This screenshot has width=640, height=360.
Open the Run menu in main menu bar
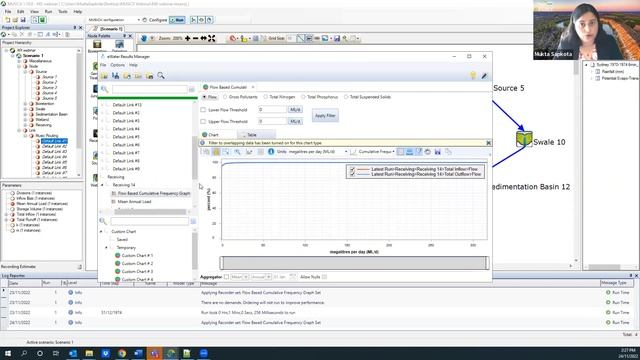48,11
